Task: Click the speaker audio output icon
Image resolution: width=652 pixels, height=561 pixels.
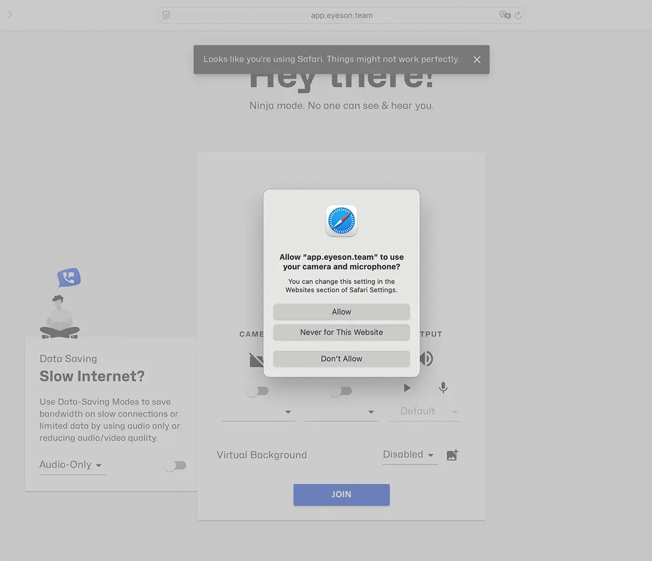Action: (x=427, y=358)
